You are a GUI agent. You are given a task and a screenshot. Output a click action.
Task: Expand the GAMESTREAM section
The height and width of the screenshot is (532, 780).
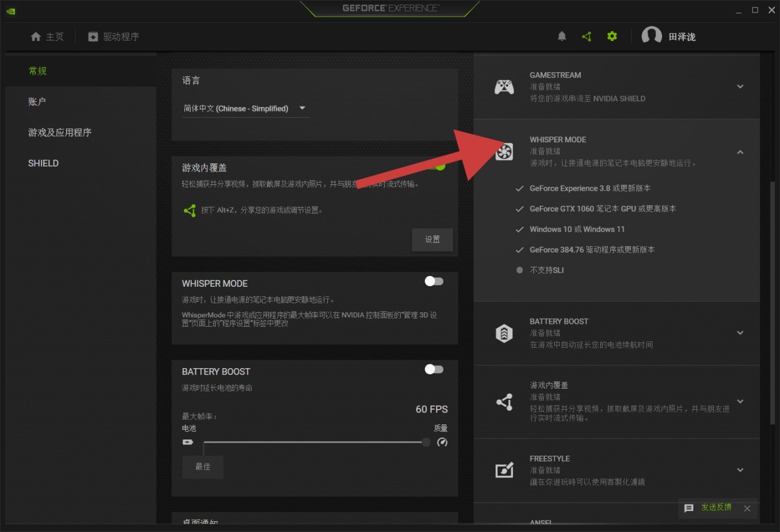coord(740,86)
